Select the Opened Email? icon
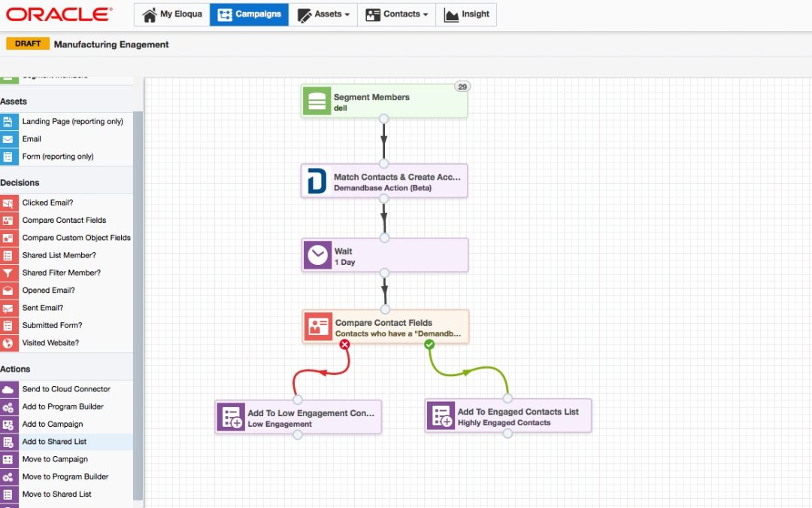 click(x=8, y=291)
